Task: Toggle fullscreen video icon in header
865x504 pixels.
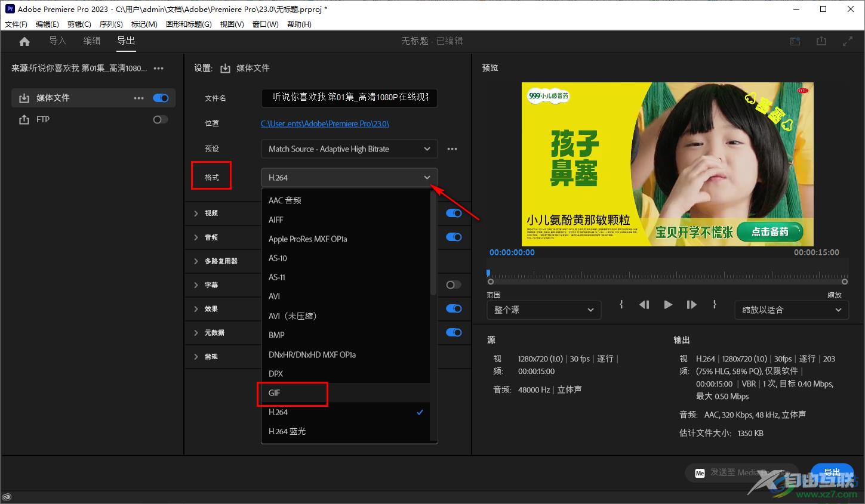Action: pos(847,41)
